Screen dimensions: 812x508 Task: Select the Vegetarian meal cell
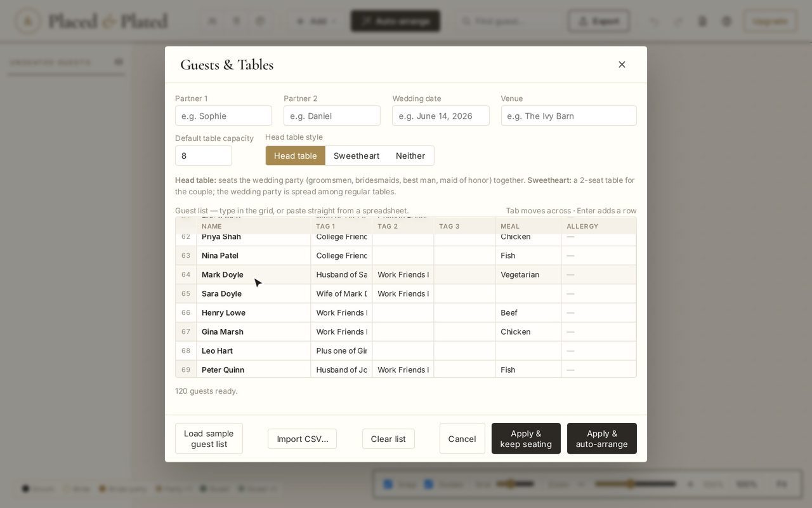(x=528, y=274)
